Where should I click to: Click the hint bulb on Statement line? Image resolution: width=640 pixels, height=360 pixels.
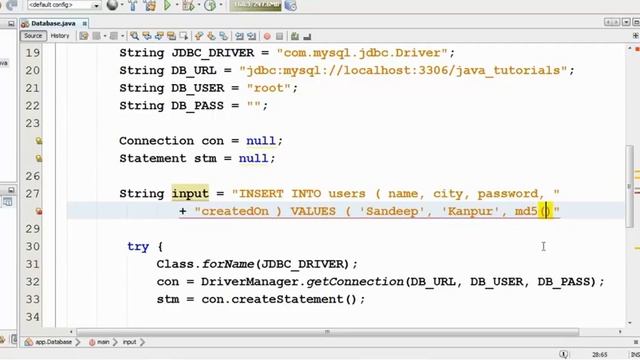38,158
